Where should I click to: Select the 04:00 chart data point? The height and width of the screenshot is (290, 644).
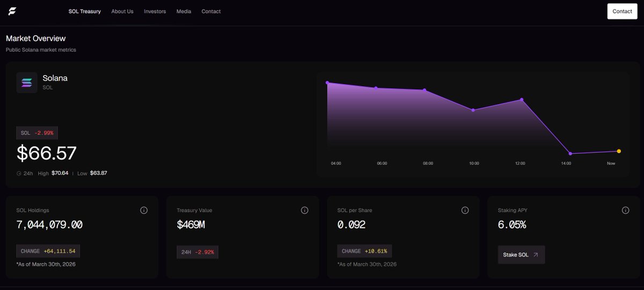click(327, 83)
